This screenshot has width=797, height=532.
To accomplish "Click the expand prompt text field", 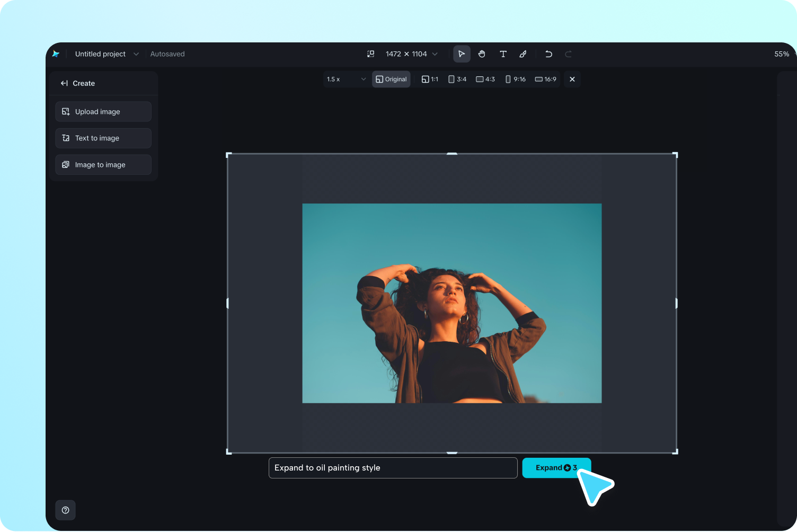I will tap(393, 468).
